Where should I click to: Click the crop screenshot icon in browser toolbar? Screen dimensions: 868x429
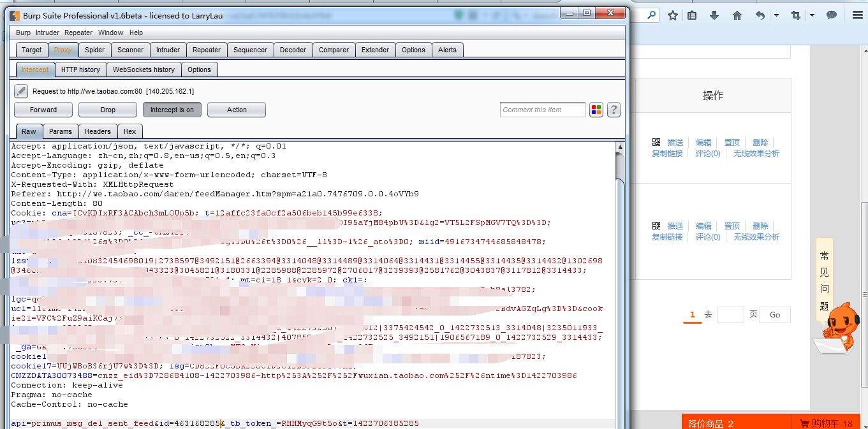(x=796, y=15)
